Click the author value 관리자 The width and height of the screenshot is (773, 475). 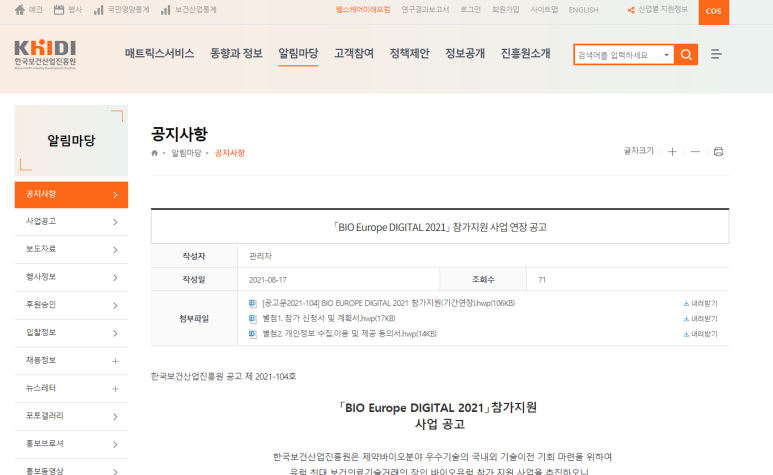coord(260,256)
